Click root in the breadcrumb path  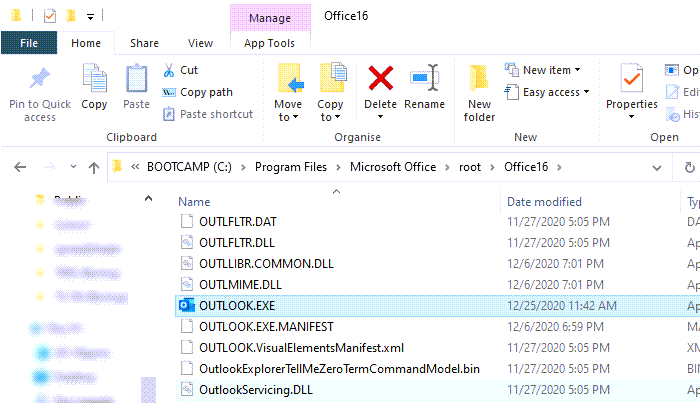pos(470,167)
